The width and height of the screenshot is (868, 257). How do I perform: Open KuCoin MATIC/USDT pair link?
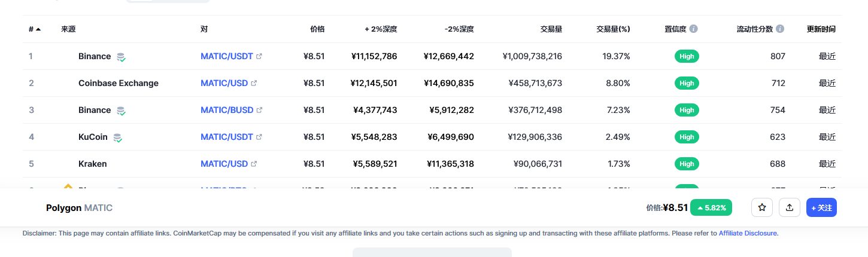coord(227,137)
